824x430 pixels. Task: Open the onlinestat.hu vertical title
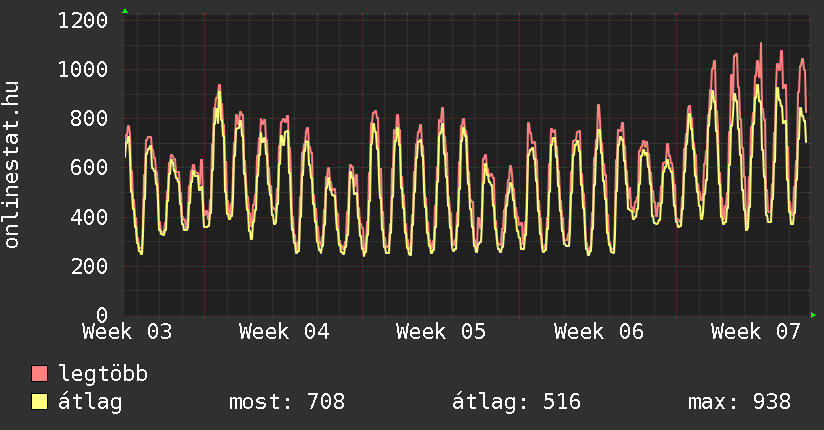pos(13,166)
